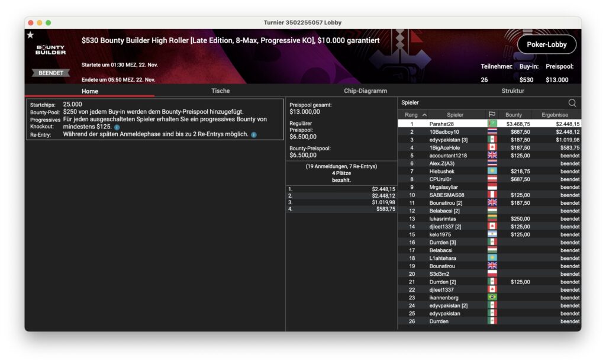The image size is (606, 364).
Task: Open the Struktur tab
Action: (x=512, y=91)
